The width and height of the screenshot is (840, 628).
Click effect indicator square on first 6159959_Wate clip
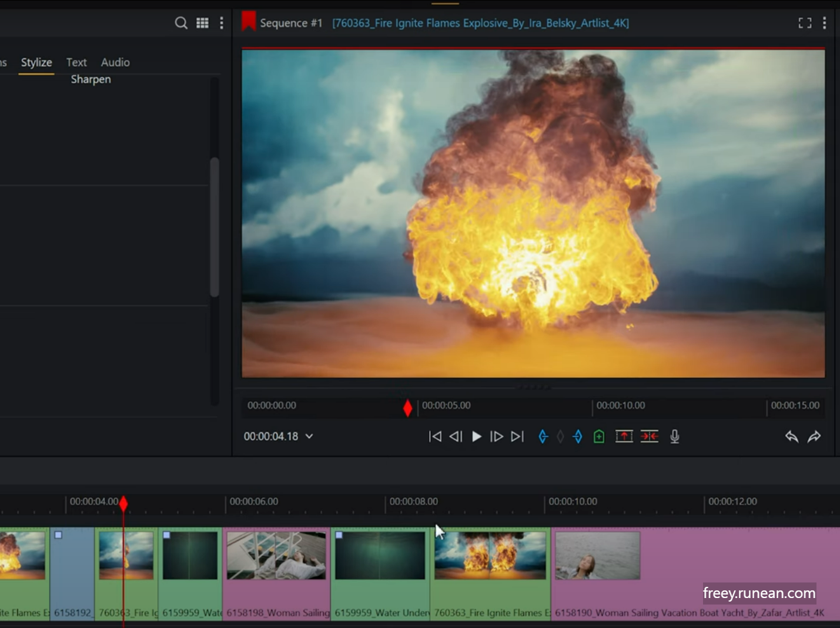[166, 535]
